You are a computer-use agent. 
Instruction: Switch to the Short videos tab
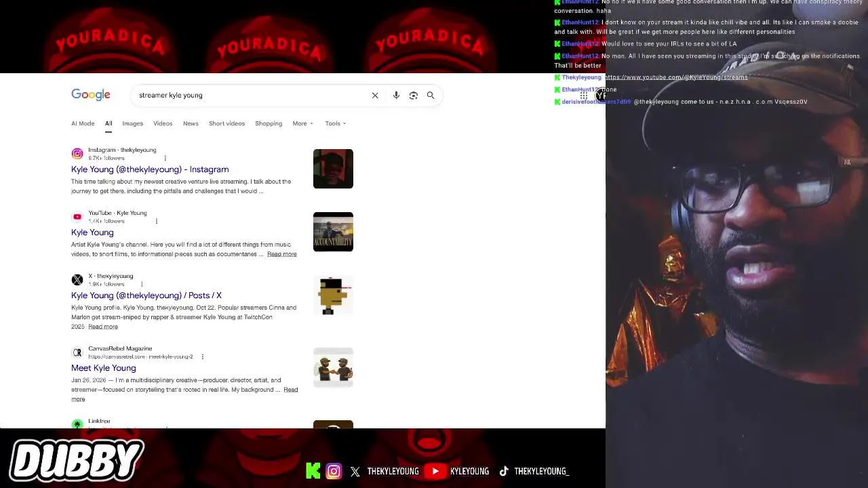tap(226, 123)
